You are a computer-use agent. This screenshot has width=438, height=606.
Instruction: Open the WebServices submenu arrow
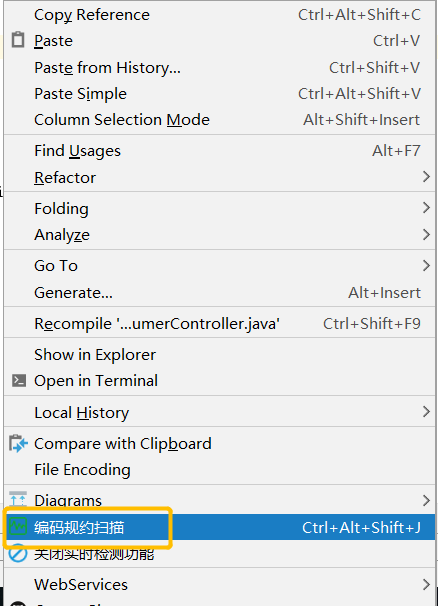426,584
